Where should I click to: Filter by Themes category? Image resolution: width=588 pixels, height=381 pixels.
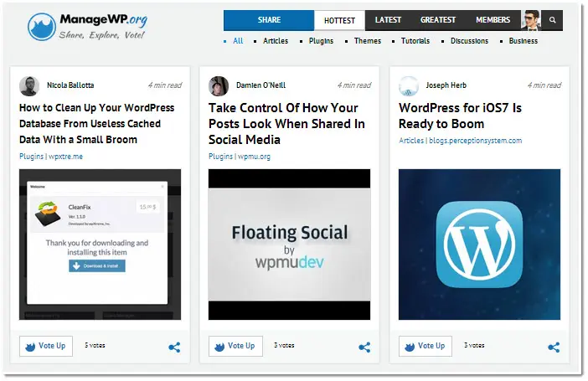[x=368, y=41]
